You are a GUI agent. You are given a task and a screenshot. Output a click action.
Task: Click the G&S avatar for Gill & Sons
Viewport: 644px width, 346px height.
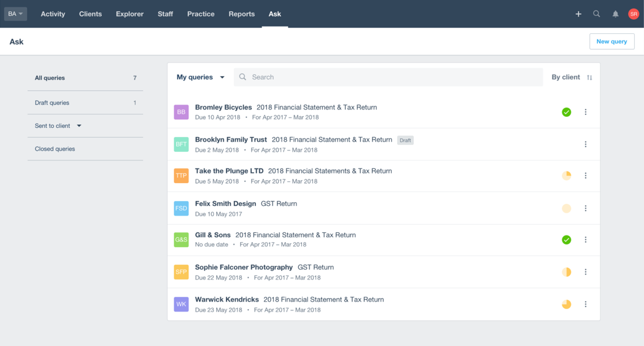click(181, 240)
